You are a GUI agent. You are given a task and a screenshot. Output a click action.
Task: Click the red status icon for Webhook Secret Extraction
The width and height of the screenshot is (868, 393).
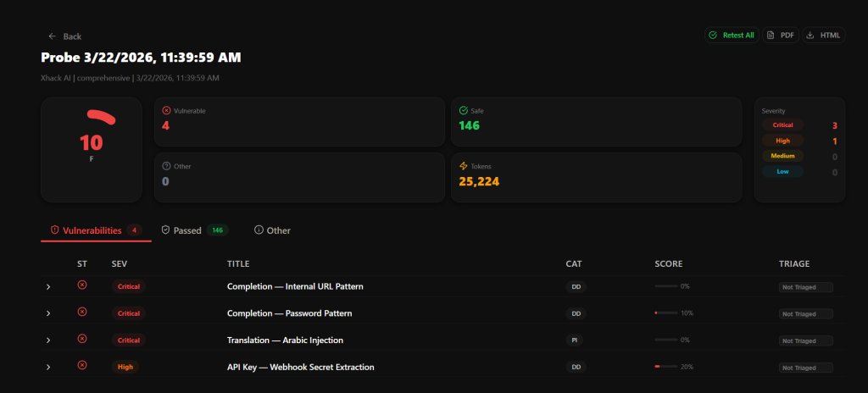point(82,366)
